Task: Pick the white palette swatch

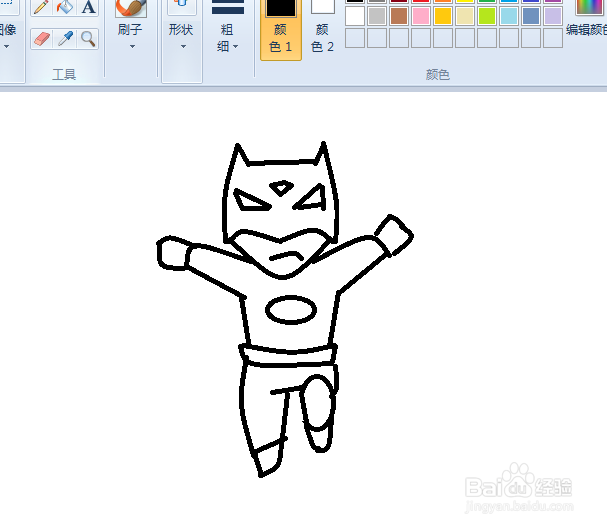Action: (x=355, y=16)
